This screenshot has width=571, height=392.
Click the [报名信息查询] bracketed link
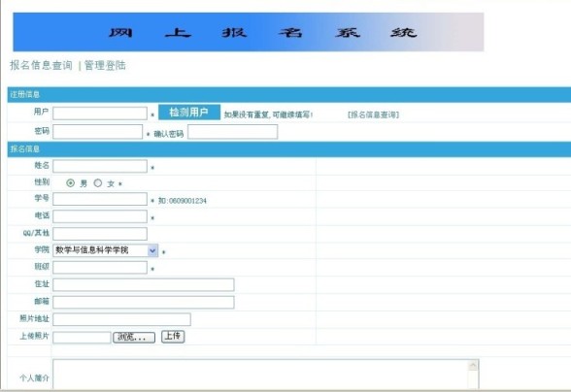(x=373, y=114)
